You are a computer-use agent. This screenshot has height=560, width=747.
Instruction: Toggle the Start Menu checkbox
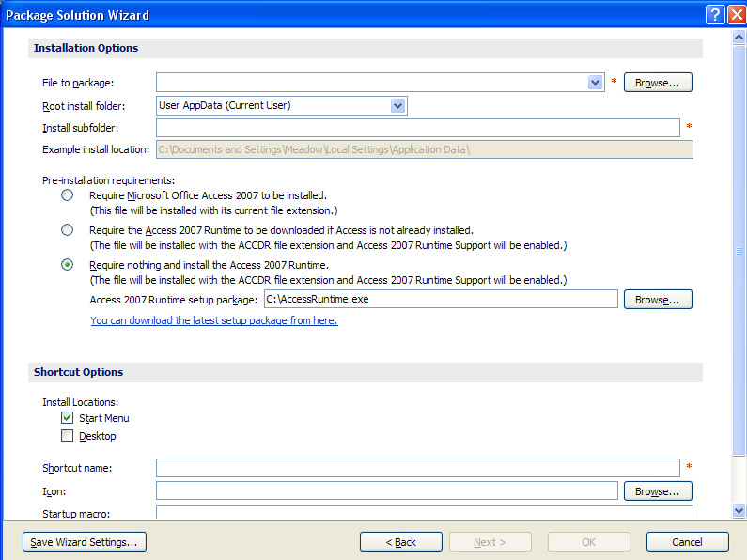[67, 418]
